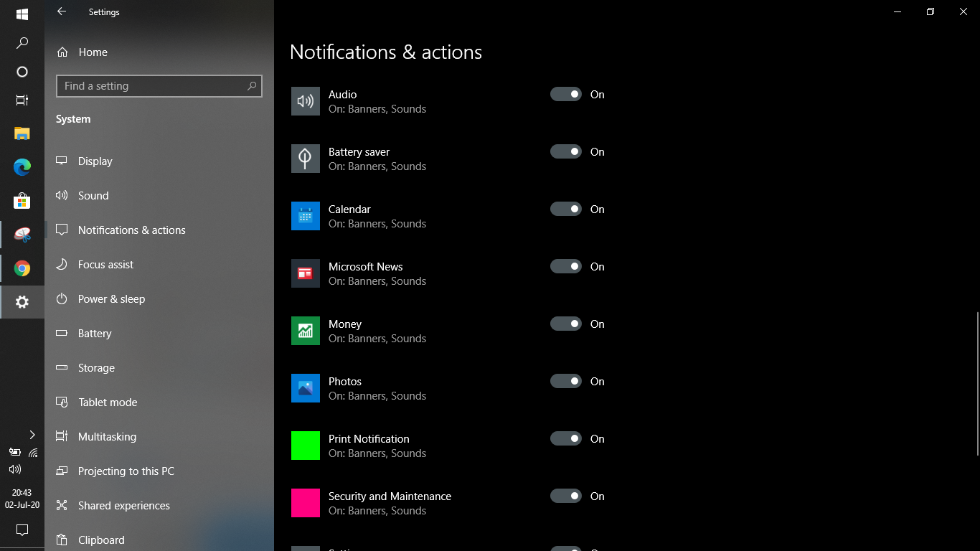Open Projecting to this PC settings
980x551 pixels.
[x=159, y=471]
